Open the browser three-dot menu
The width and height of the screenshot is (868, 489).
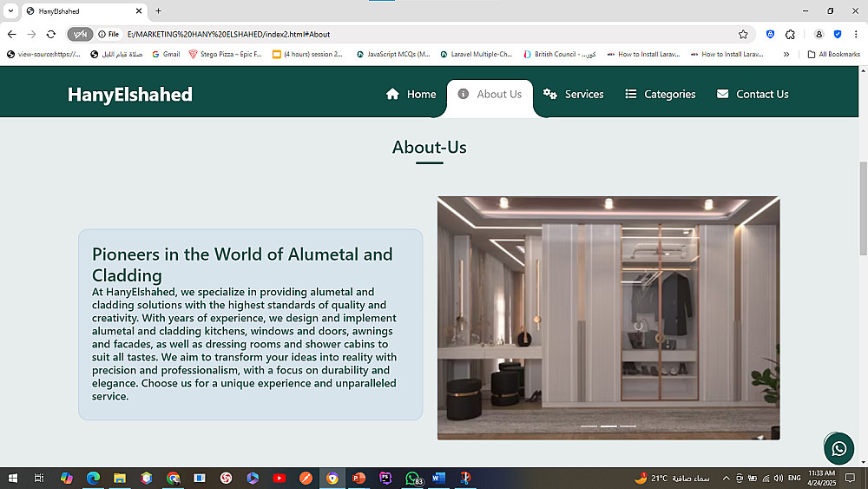(x=856, y=35)
